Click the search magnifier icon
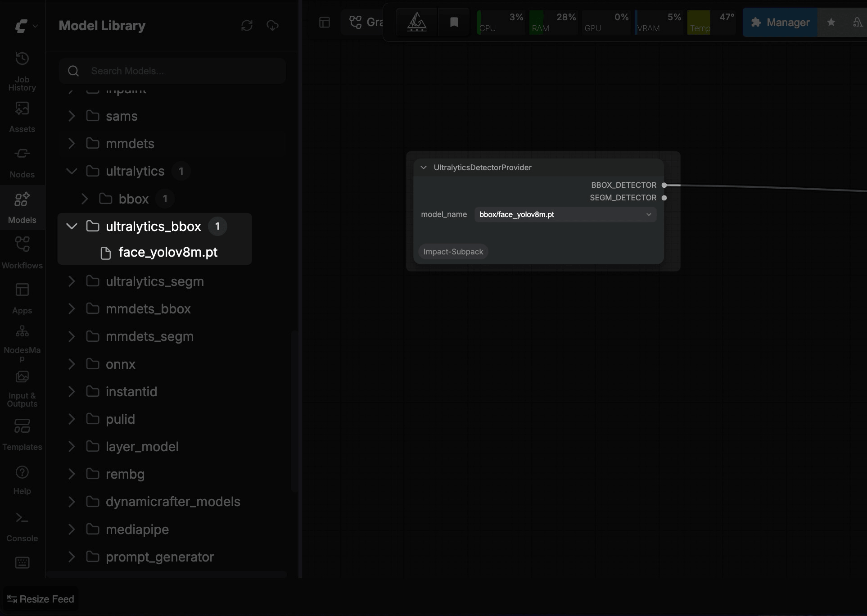The height and width of the screenshot is (616, 867). pos(73,71)
